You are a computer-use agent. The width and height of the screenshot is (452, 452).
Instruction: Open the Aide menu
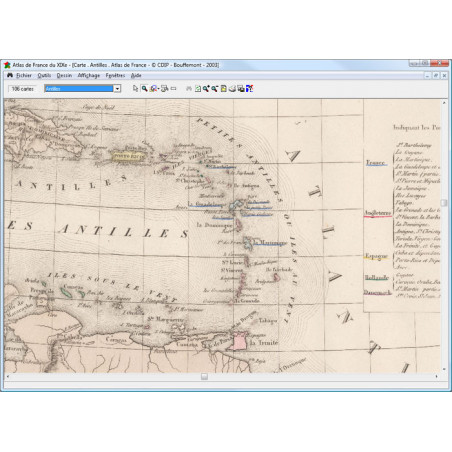click(136, 75)
